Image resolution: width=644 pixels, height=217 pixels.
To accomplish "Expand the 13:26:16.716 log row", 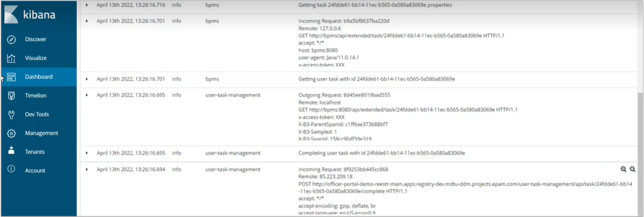I will 87,5.
